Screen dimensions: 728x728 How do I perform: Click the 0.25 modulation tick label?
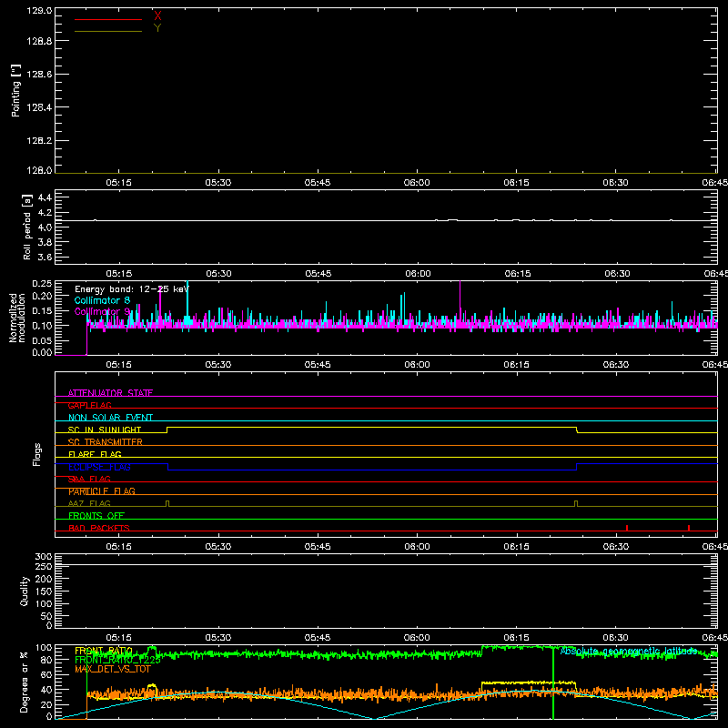(42, 284)
